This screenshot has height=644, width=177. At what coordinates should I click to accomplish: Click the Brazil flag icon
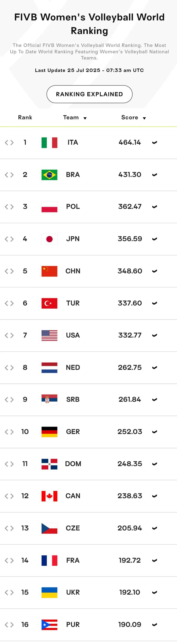[x=49, y=175]
